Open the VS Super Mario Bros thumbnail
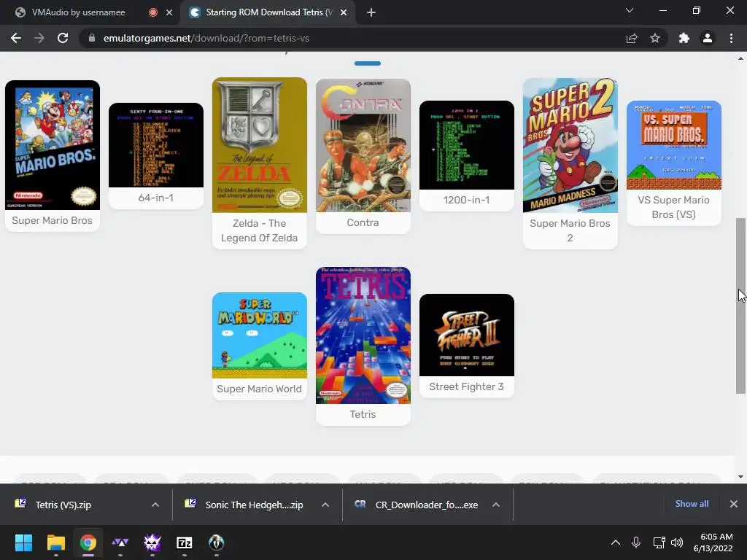The height and width of the screenshot is (560, 747). coord(674,145)
